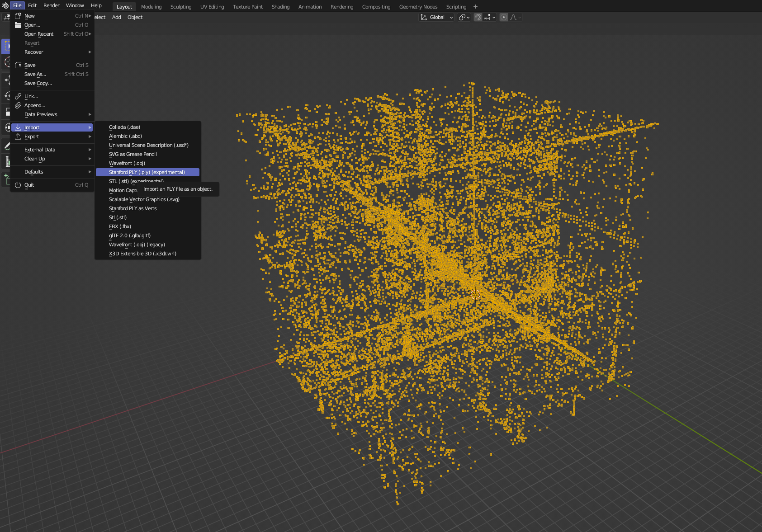The width and height of the screenshot is (762, 532).
Task: Click the Append paperclip icon
Action: click(x=18, y=105)
